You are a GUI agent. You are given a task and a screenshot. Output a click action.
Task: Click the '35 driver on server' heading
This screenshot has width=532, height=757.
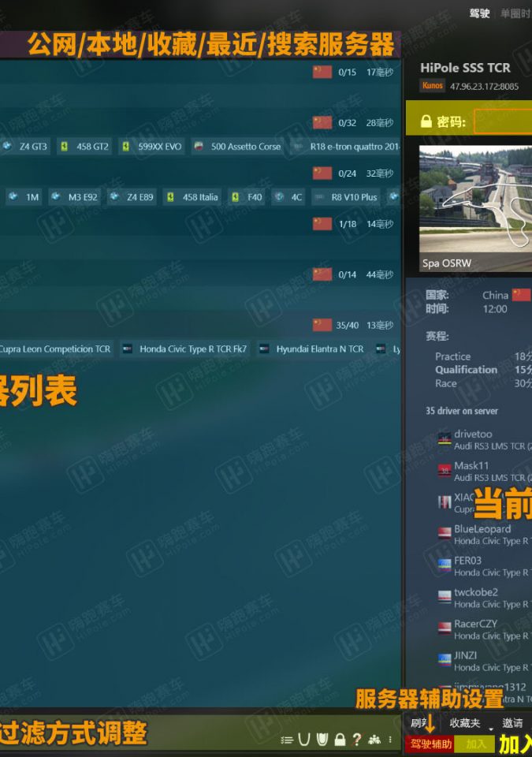pos(462,411)
